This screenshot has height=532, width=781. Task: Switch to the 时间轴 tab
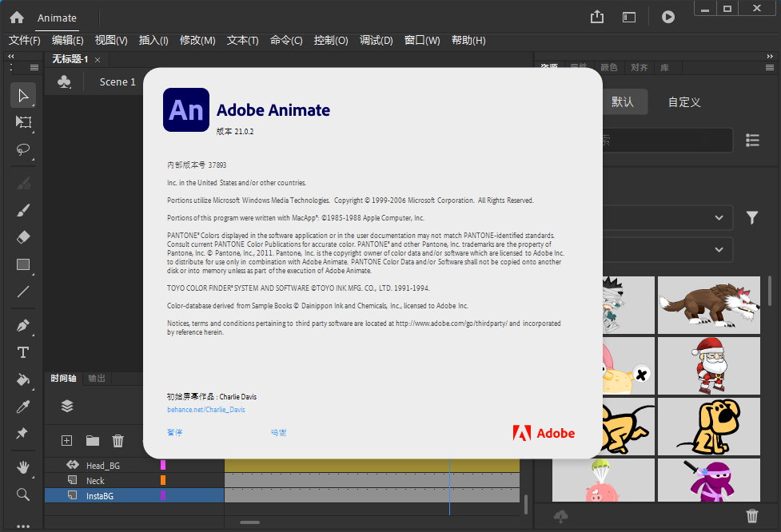pos(63,378)
